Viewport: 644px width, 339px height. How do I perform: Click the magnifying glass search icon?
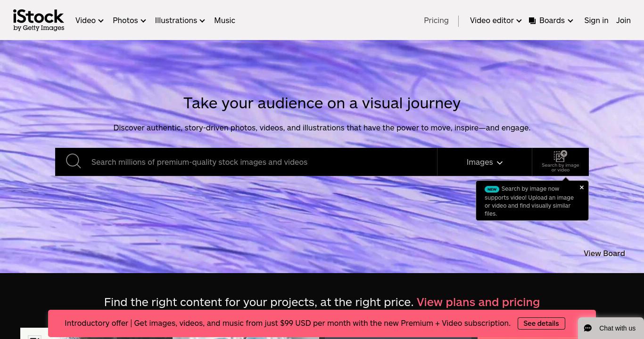point(74,161)
